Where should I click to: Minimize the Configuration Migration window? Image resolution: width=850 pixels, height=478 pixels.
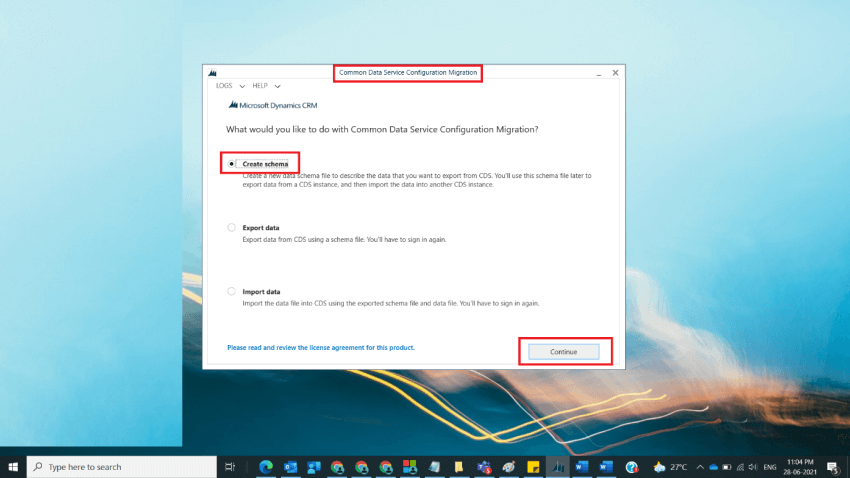598,73
